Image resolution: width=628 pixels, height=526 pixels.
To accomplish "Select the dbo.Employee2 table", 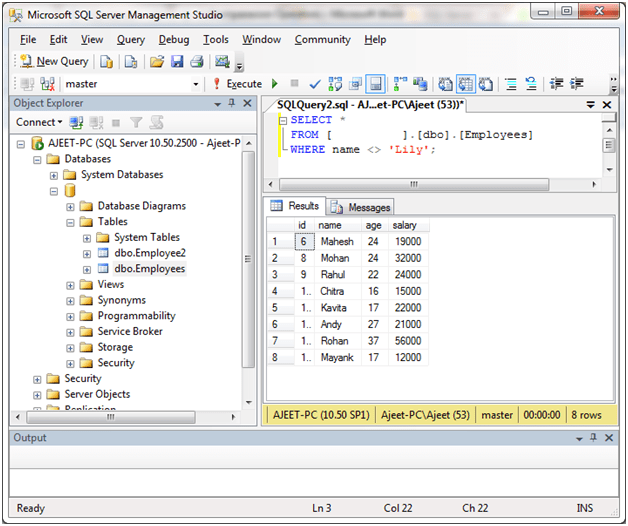I will tap(149, 253).
